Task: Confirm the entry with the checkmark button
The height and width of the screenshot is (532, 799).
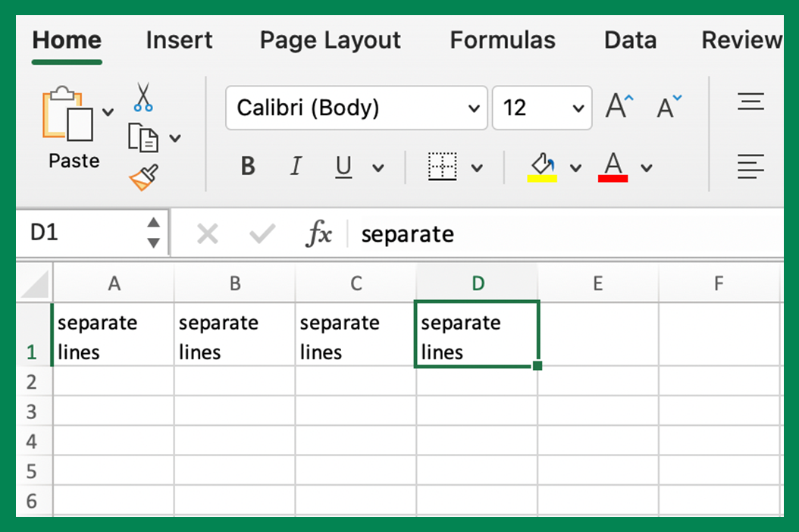Action: point(262,233)
